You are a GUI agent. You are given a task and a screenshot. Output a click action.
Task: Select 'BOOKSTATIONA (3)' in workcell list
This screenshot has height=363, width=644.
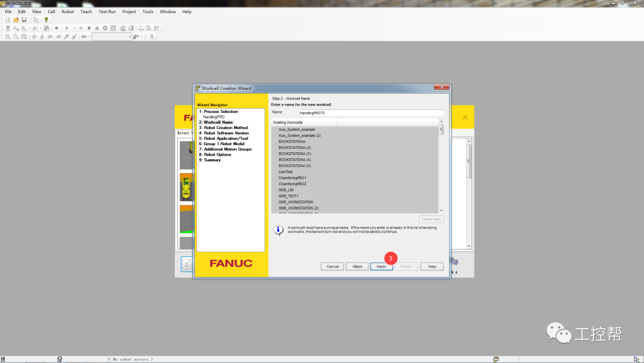click(295, 153)
